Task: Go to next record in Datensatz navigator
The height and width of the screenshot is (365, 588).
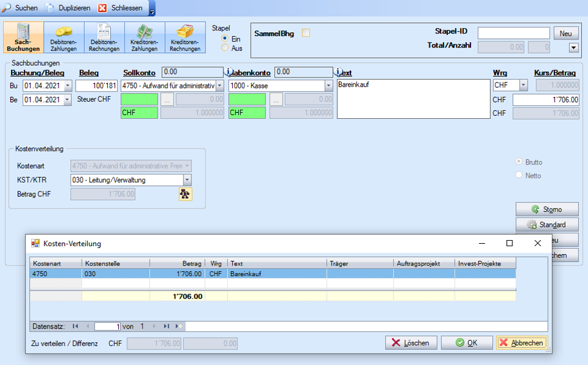Action: [154, 327]
